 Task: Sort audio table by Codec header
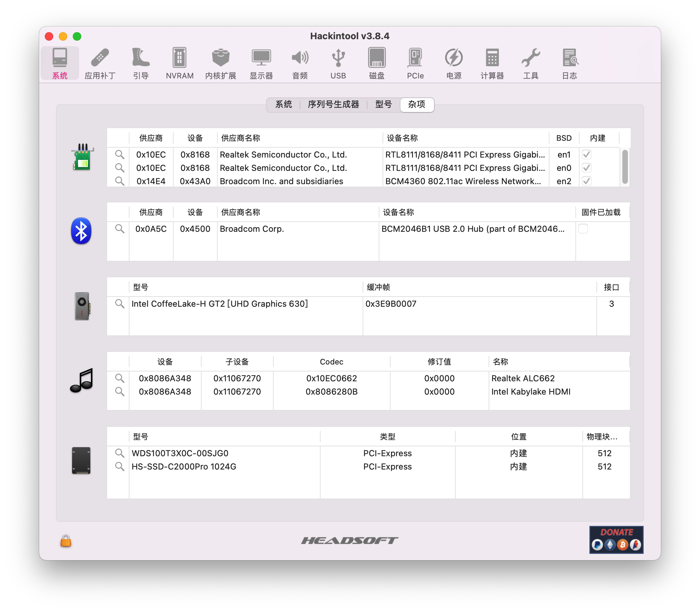point(331,362)
